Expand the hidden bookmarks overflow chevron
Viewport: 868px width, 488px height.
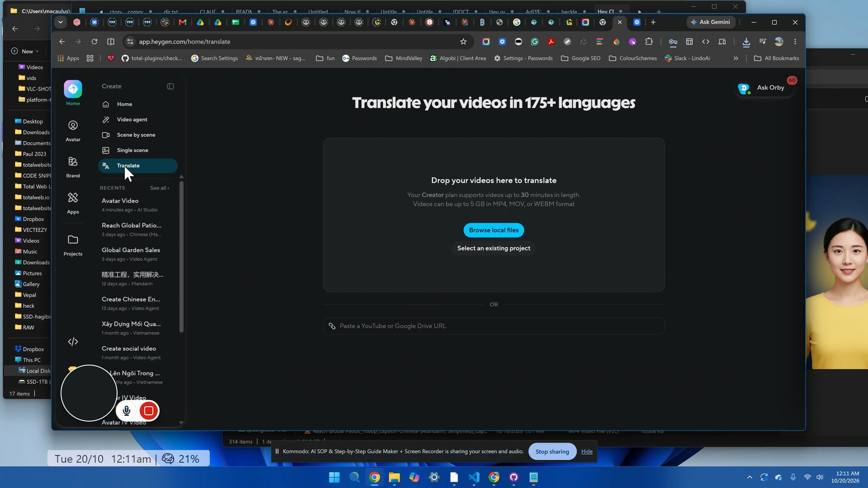tap(736, 59)
